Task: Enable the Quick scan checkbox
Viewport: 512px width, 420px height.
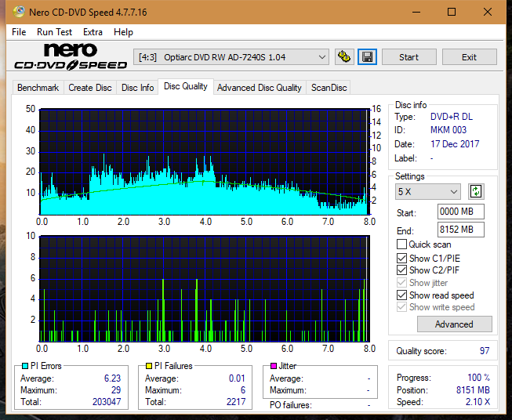Action: tap(401, 244)
